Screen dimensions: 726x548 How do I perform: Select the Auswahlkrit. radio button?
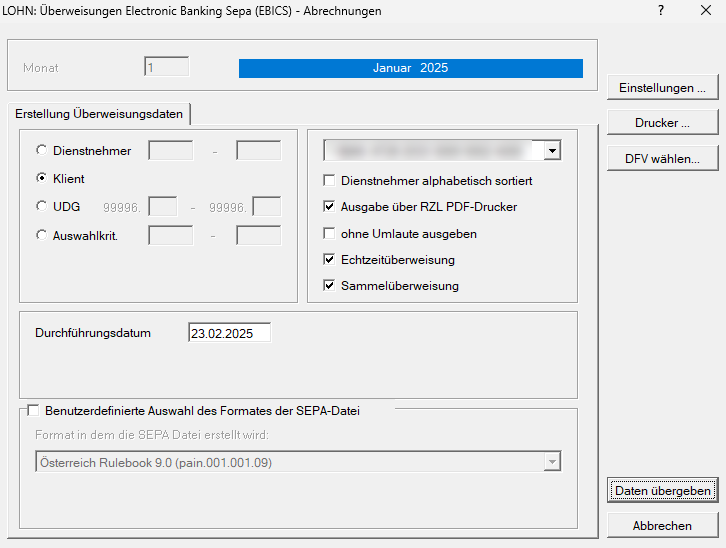(x=42, y=236)
